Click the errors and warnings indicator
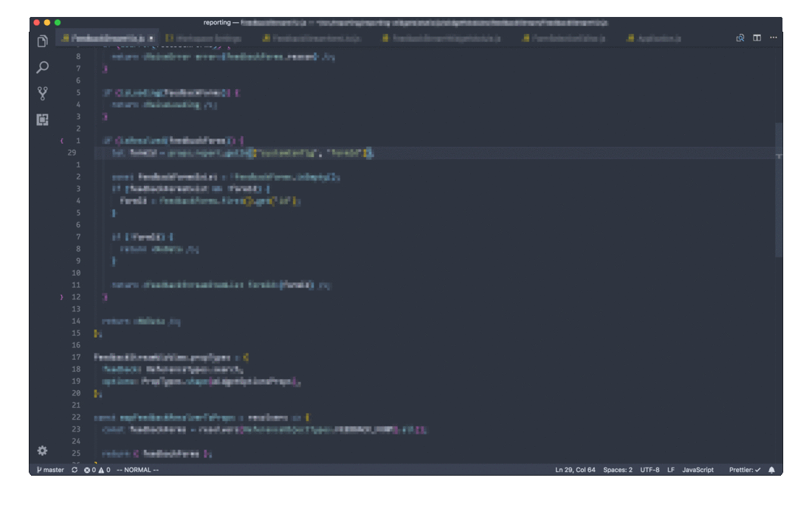 97,469
